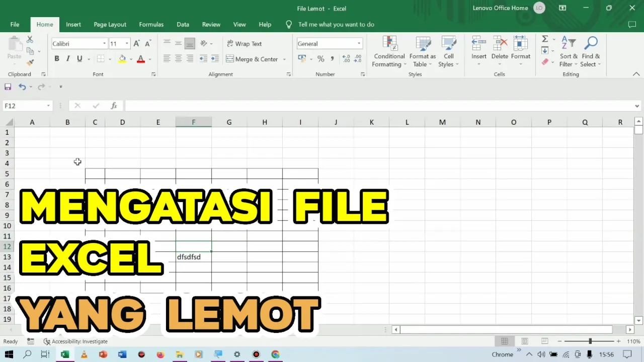The height and width of the screenshot is (362, 644).
Task: Click Format cells button
Action: coord(521,52)
